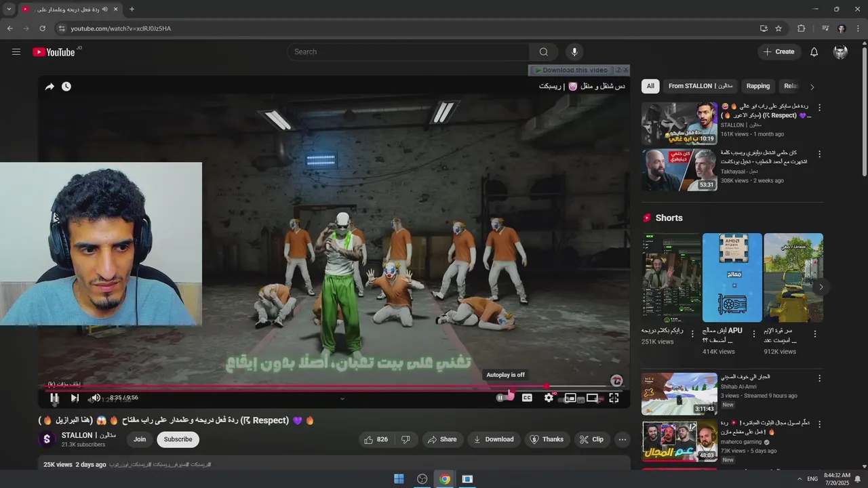Add to Watch later using the clock overlay
The width and height of the screenshot is (868, 488).
(x=66, y=87)
